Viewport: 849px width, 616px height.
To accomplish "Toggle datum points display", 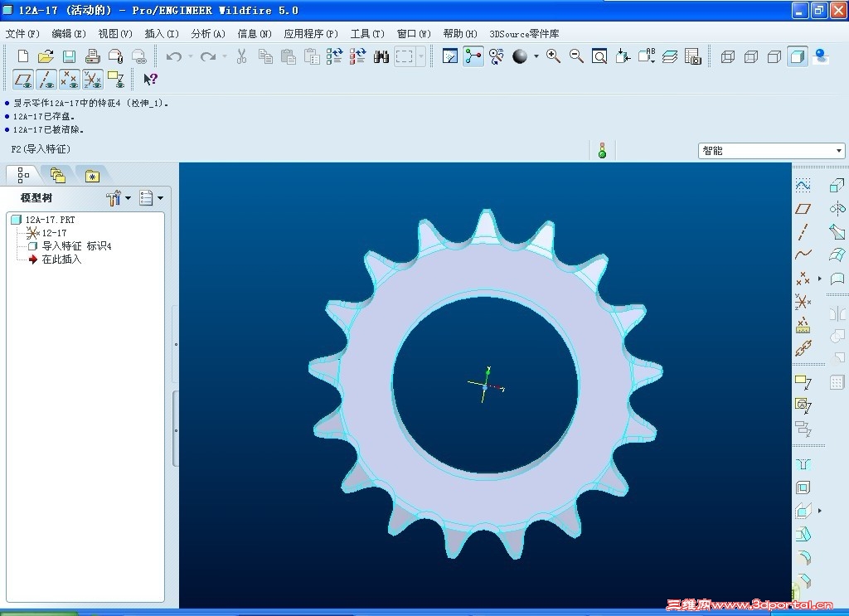I will click(x=70, y=80).
